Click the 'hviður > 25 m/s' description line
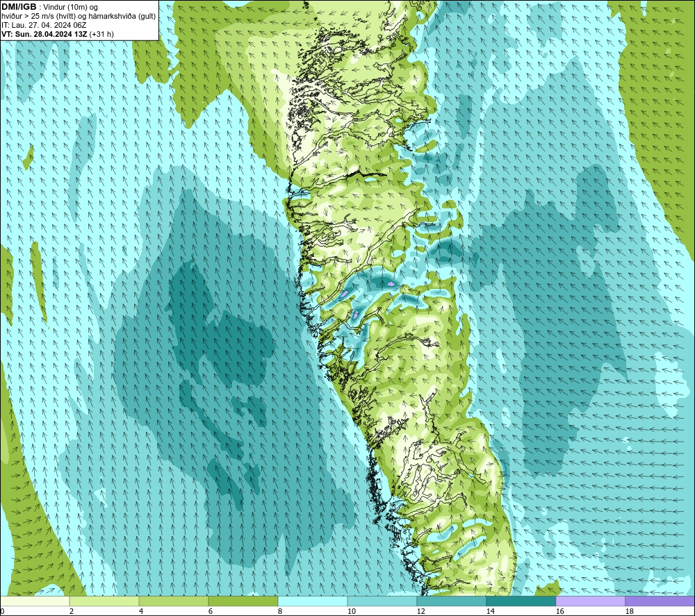Viewport: 695px width, 616px height. coord(79,17)
